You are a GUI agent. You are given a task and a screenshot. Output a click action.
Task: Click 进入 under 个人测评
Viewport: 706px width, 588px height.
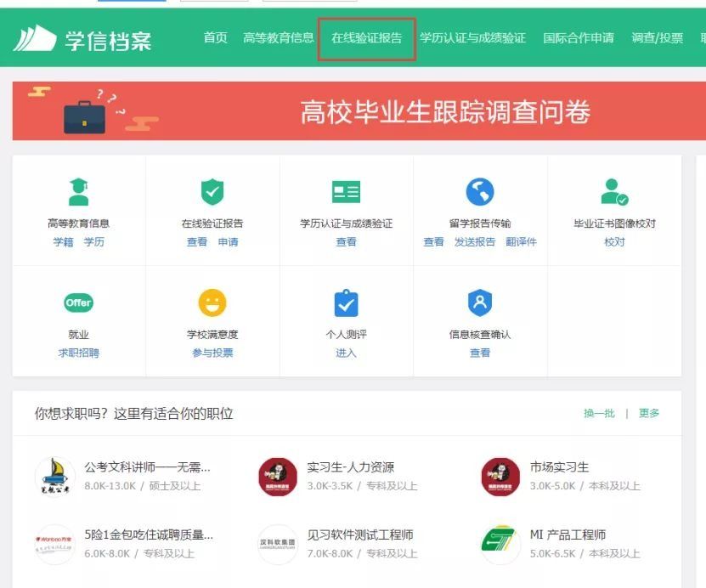tap(346, 353)
